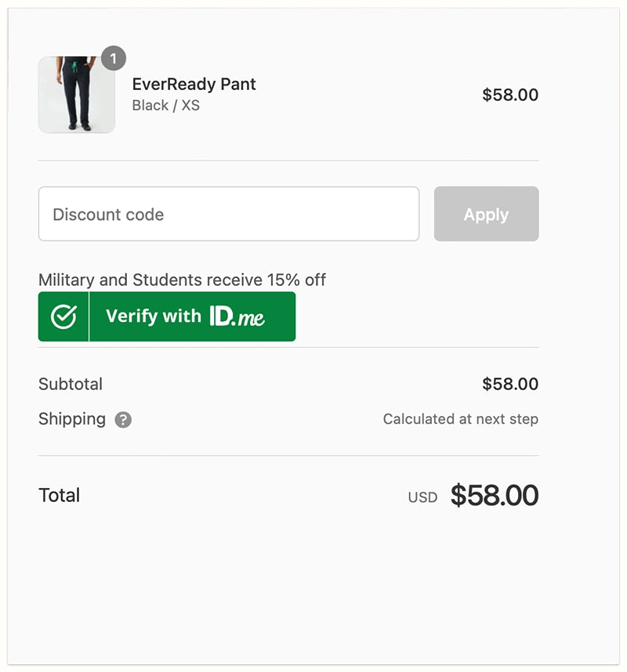The width and height of the screenshot is (627, 672).
Task: Click the Total label
Action: (60, 495)
